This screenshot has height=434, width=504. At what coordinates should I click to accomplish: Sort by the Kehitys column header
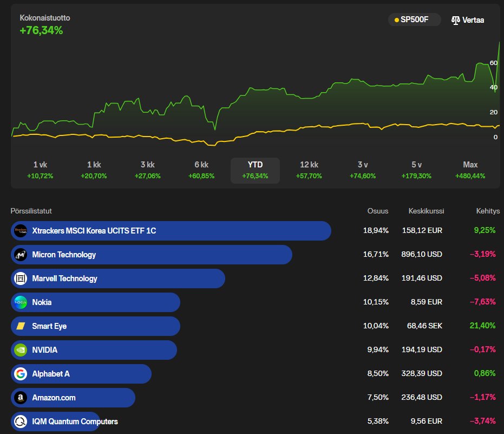488,211
